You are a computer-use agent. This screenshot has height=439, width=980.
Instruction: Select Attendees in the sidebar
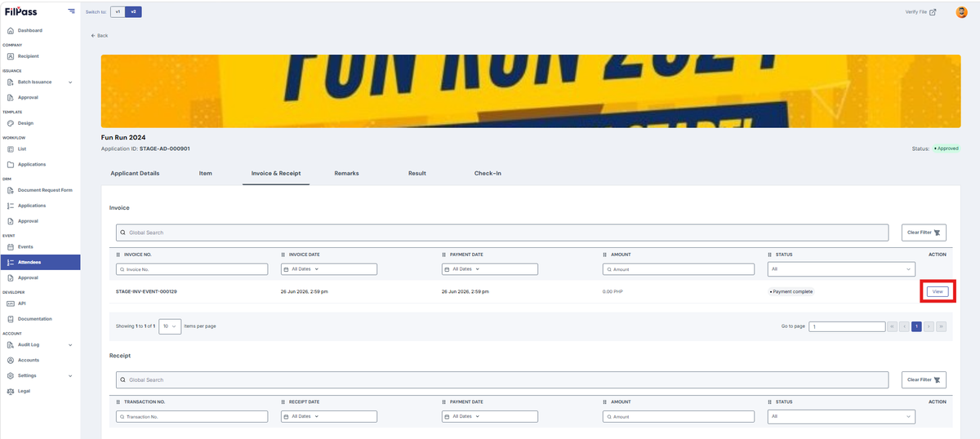[x=40, y=262]
